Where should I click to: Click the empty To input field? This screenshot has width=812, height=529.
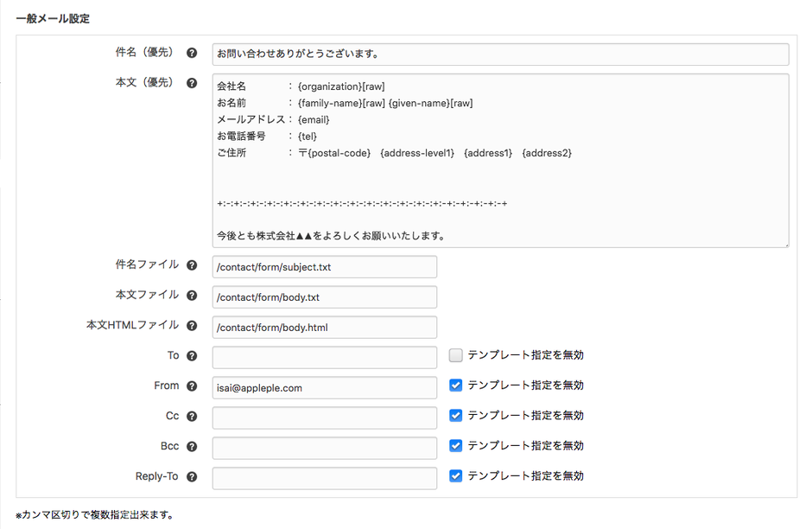(x=324, y=357)
